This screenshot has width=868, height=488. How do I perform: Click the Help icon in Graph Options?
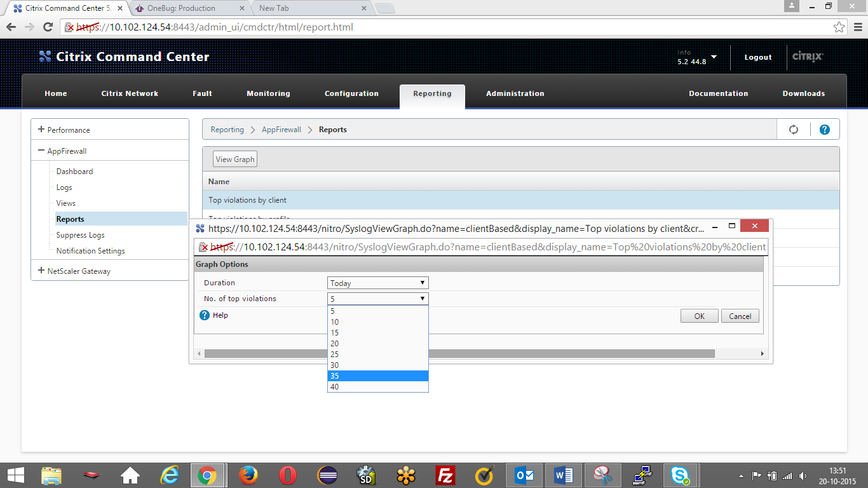click(205, 315)
